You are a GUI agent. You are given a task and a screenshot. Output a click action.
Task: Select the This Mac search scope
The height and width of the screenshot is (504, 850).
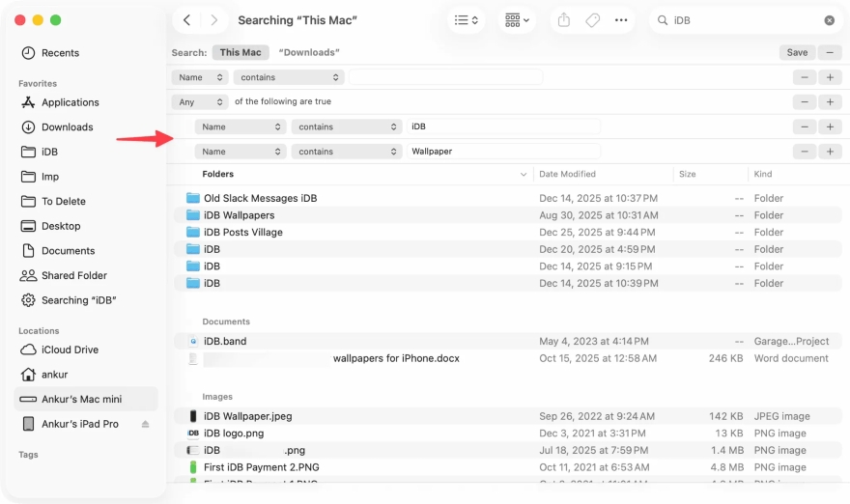click(241, 52)
